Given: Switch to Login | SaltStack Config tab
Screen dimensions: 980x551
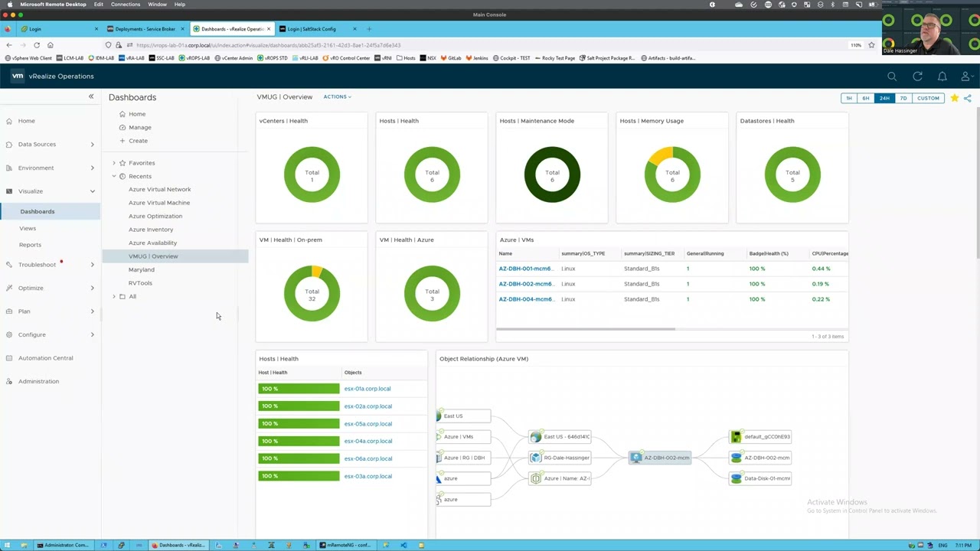Looking at the screenshot, I should (317, 29).
